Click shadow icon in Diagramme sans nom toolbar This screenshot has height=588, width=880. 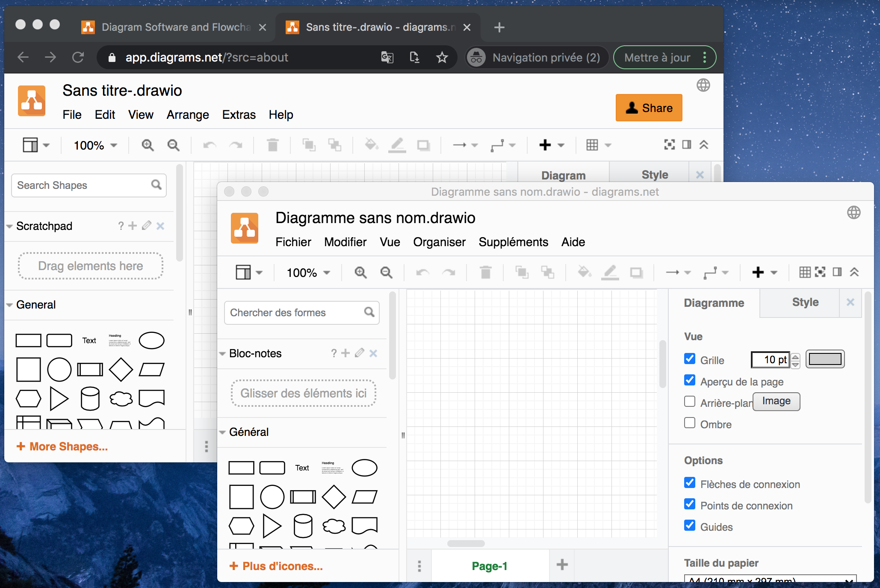coord(636,273)
